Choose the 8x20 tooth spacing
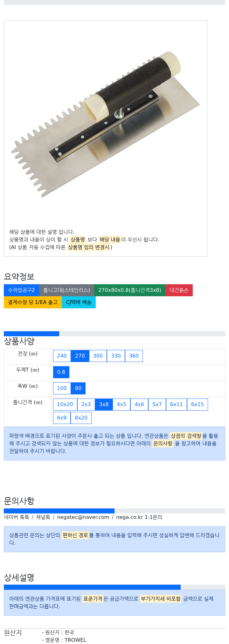229x644 pixels. tap(81, 418)
